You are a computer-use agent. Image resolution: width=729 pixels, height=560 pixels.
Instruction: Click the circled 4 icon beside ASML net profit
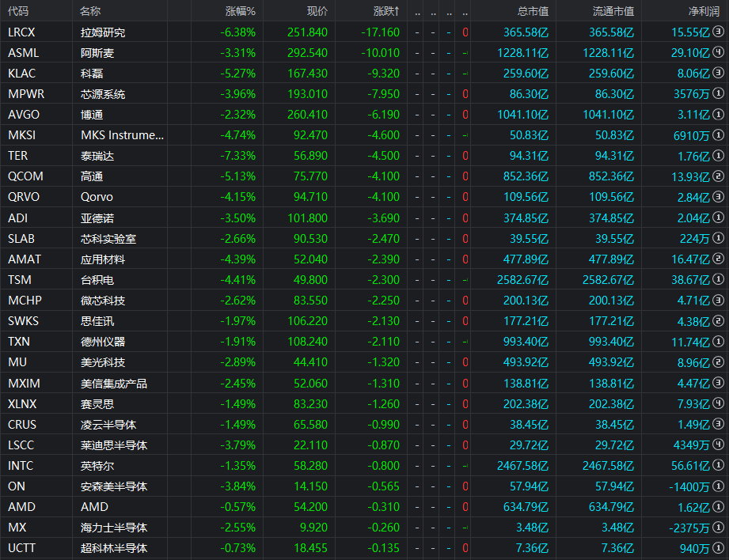tap(718, 53)
